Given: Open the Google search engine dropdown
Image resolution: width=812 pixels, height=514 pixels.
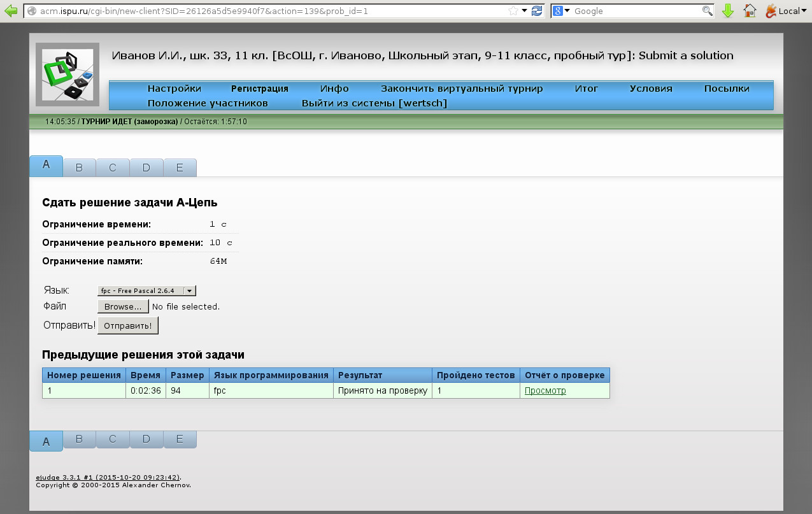Looking at the screenshot, I should coord(561,11).
